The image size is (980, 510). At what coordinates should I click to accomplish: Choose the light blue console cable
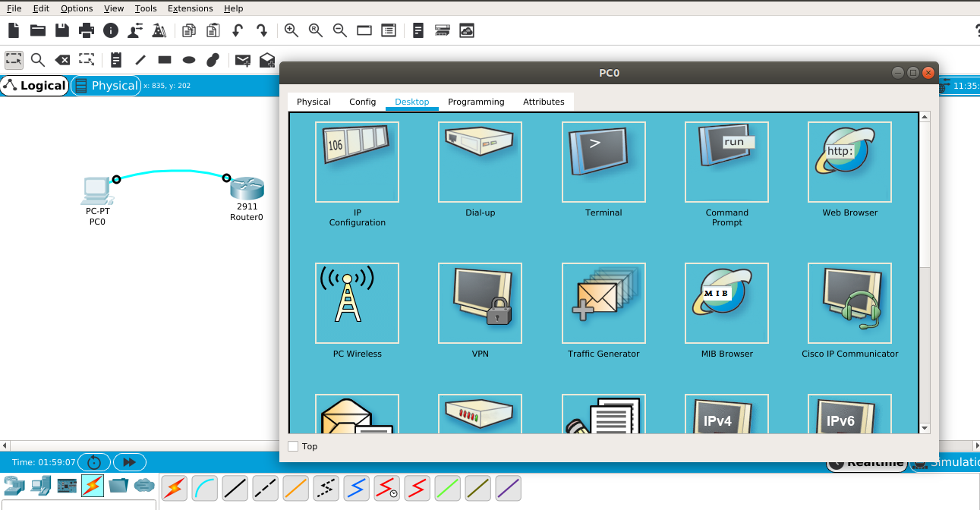pos(205,488)
